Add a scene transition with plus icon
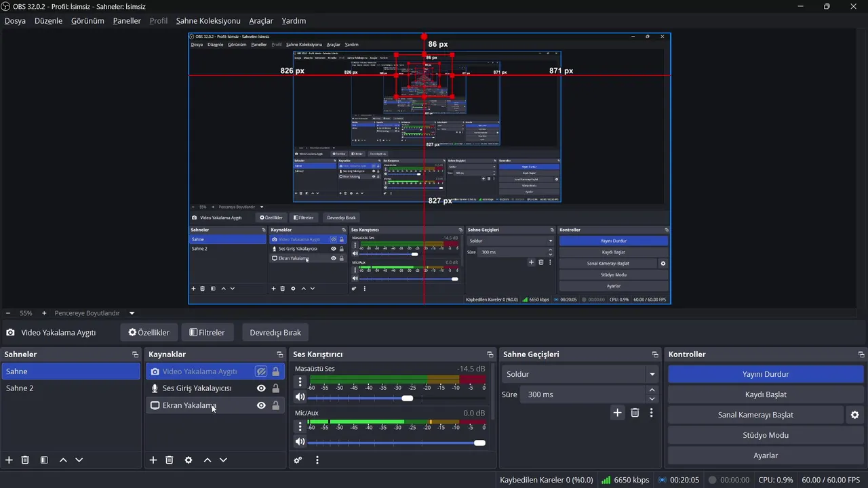The width and height of the screenshot is (868, 488). click(x=617, y=412)
